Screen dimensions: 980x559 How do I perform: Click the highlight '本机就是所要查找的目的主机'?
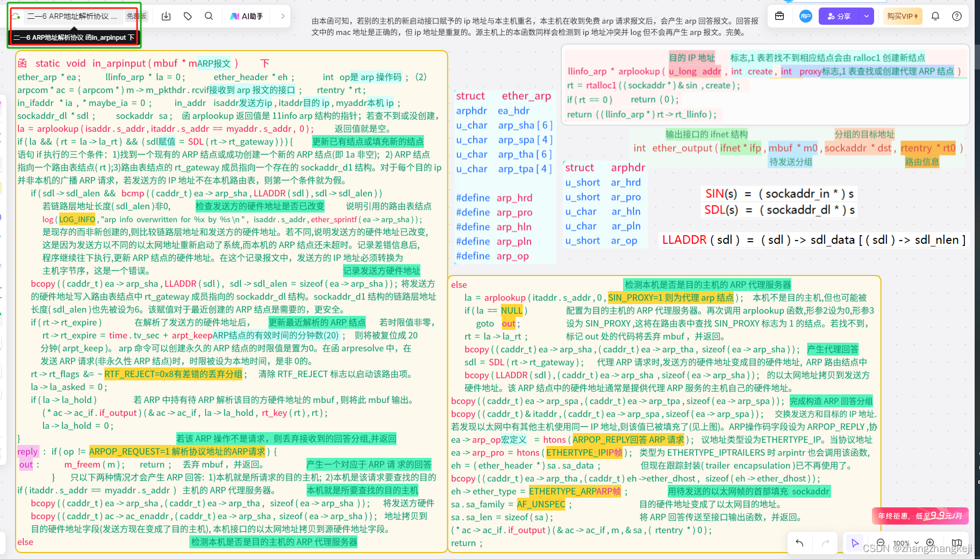(x=362, y=490)
